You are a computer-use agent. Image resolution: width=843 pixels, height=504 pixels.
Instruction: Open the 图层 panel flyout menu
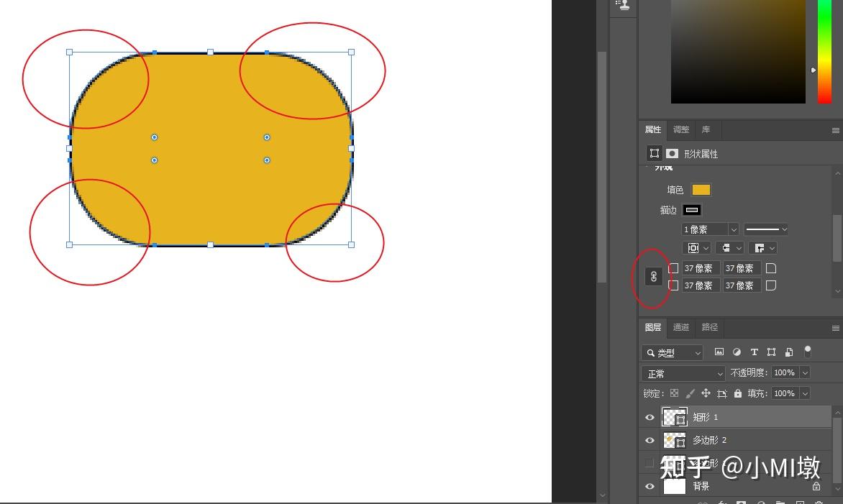836,328
